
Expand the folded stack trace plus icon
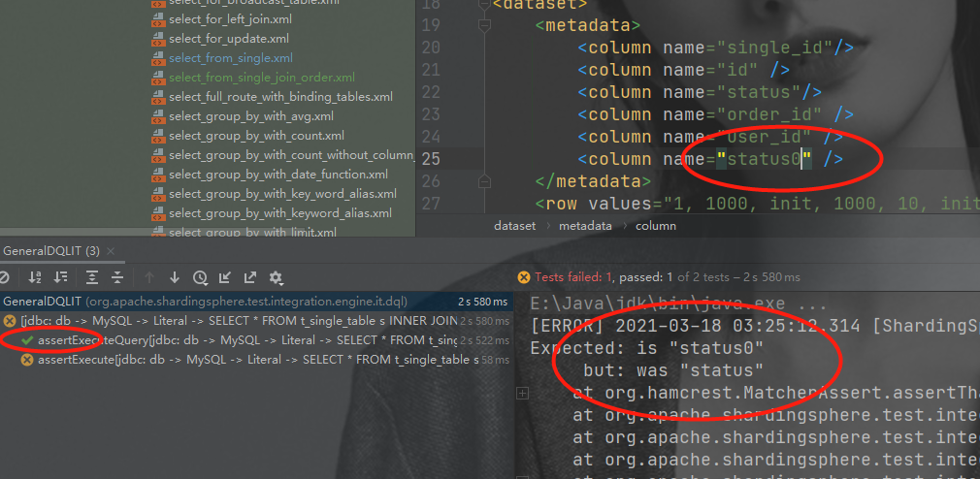tap(522, 394)
